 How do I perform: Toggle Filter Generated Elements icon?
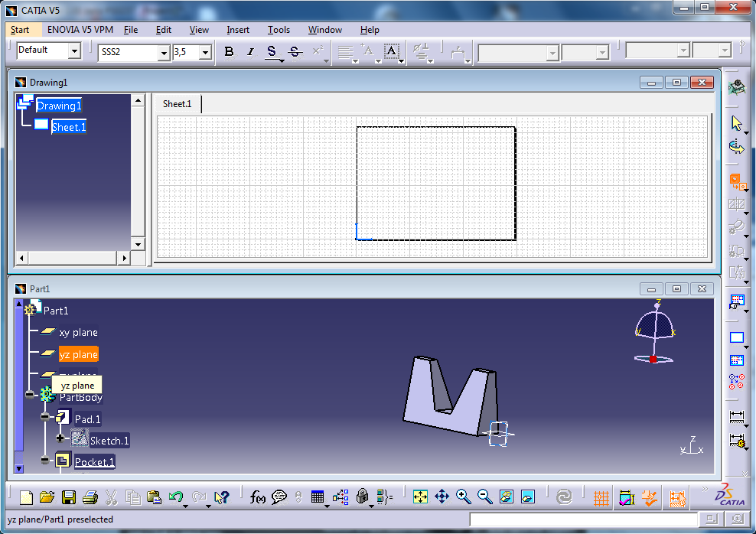[x=677, y=498]
